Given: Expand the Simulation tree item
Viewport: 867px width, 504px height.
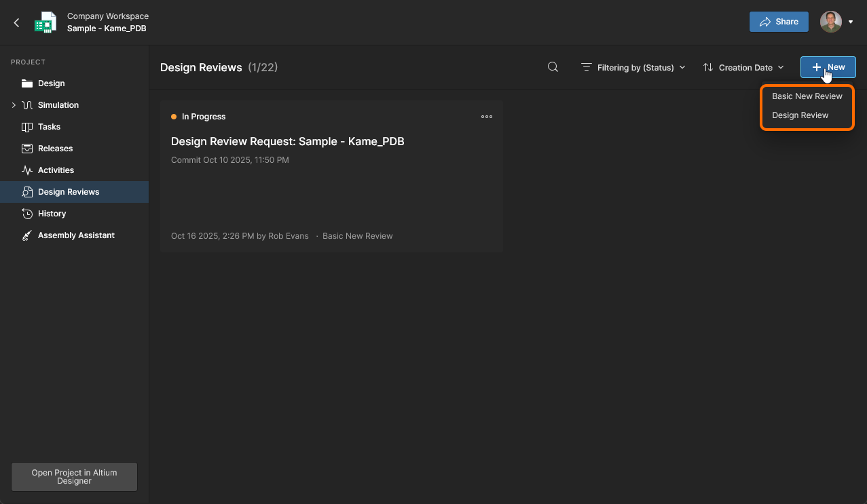Looking at the screenshot, I should [x=12, y=104].
